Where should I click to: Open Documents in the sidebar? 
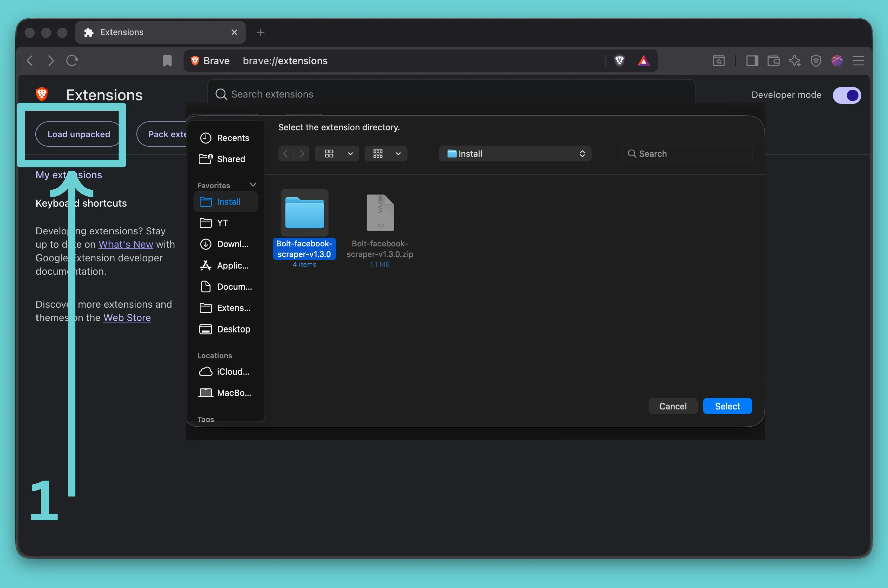[x=225, y=287]
